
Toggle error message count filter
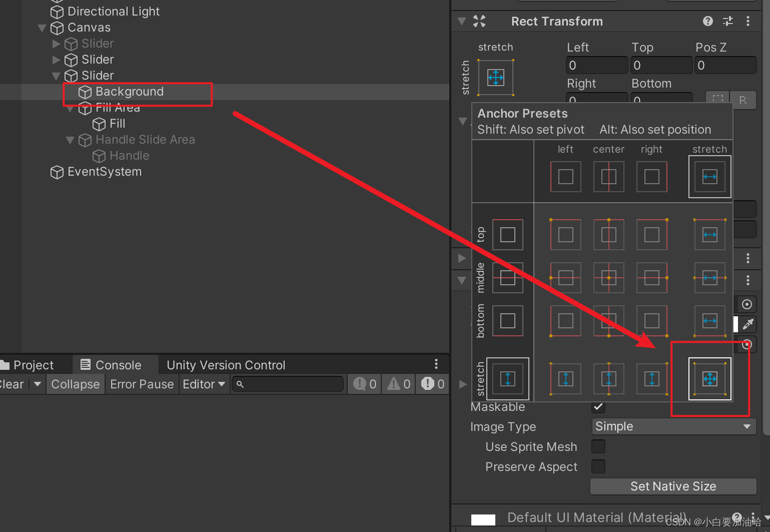point(433,384)
